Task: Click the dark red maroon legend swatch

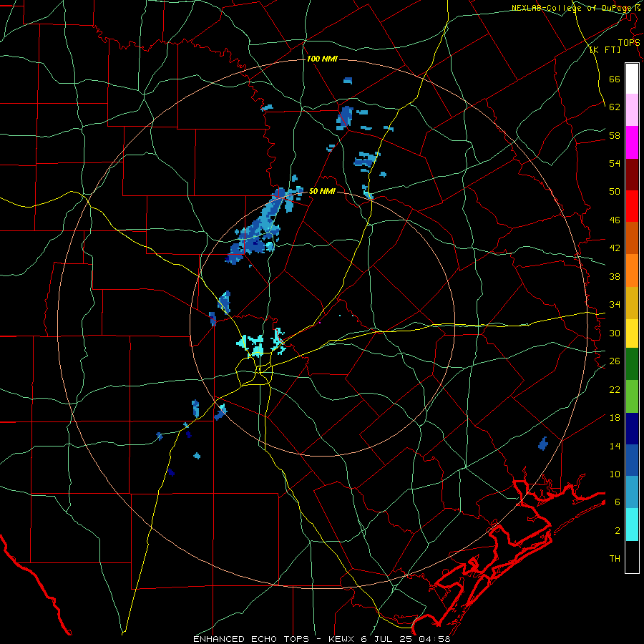Action: (x=632, y=175)
